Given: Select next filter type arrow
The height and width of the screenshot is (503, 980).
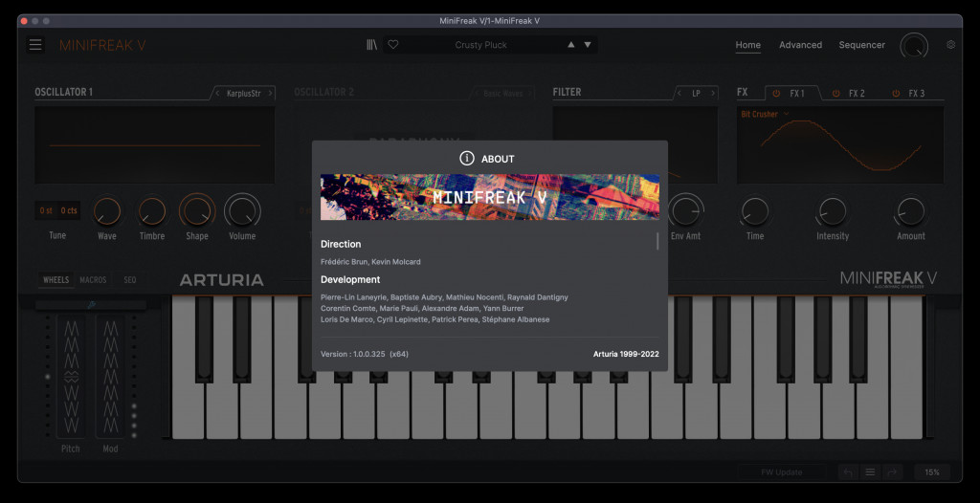Looking at the screenshot, I should pyautogui.click(x=713, y=93).
